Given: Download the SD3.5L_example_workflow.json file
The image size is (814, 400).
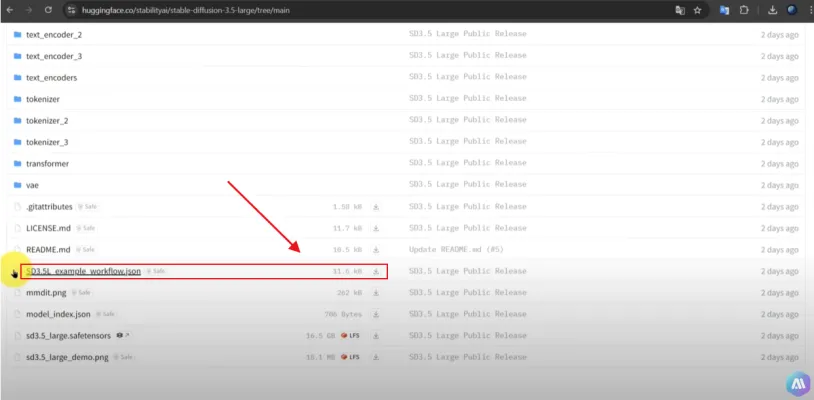Looking at the screenshot, I should pyautogui.click(x=376, y=271).
